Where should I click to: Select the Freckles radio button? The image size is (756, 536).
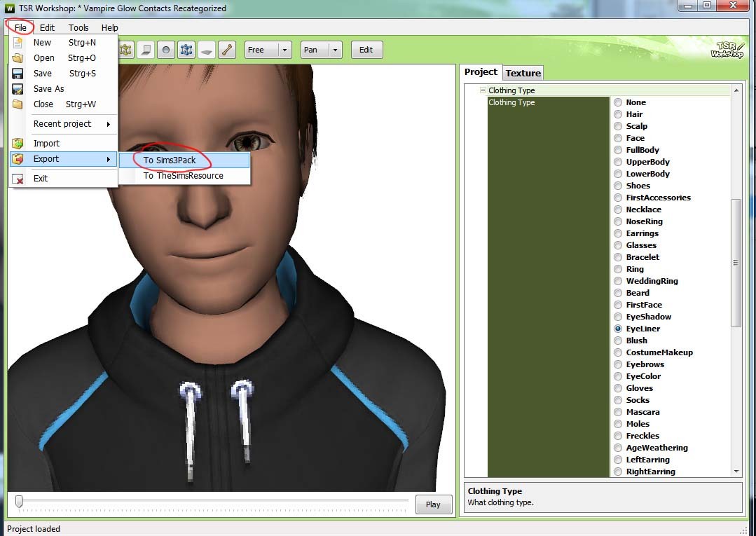(x=618, y=436)
